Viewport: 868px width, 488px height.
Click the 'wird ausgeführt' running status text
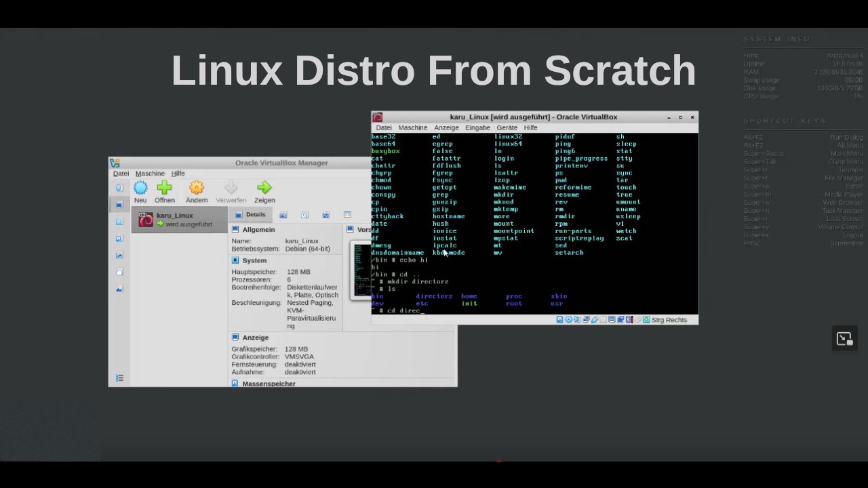click(x=189, y=224)
